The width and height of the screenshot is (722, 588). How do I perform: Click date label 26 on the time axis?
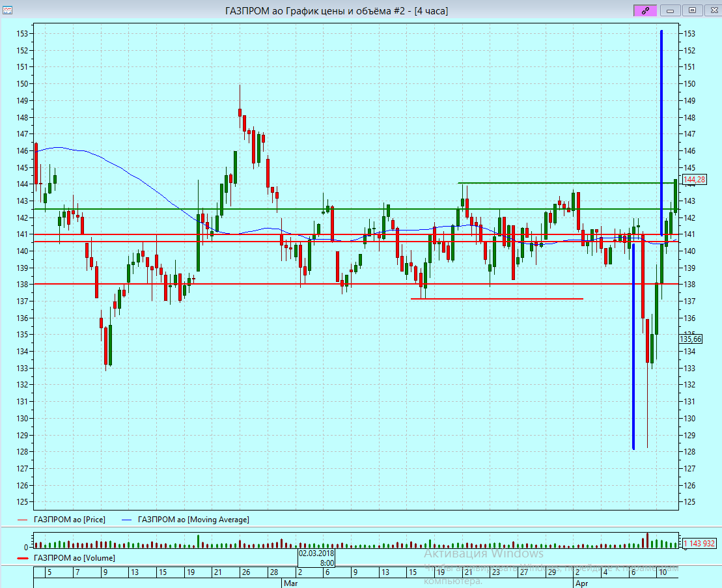tap(246, 572)
